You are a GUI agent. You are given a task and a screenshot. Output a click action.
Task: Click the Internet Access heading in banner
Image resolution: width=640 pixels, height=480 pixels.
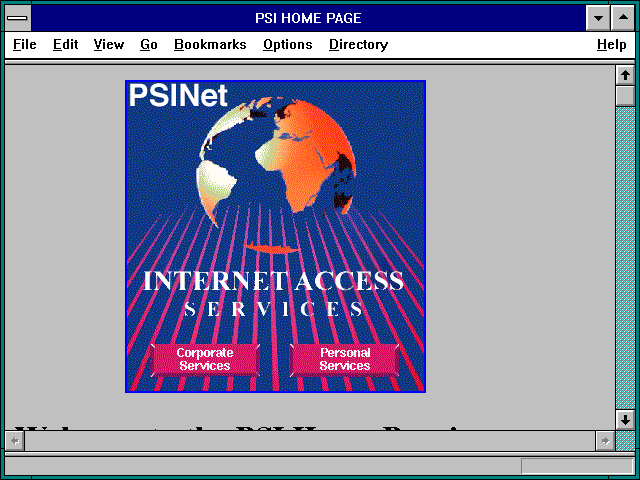click(x=273, y=281)
